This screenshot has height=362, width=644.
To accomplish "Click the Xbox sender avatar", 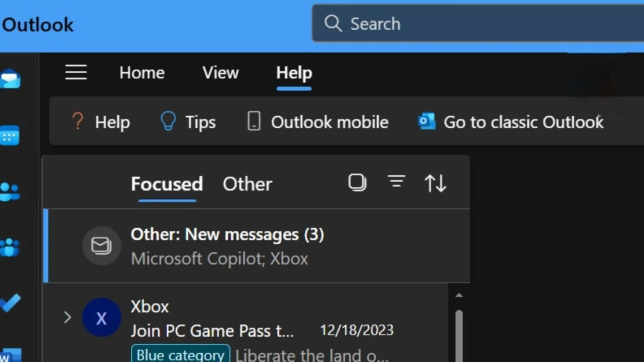I will 101,318.
